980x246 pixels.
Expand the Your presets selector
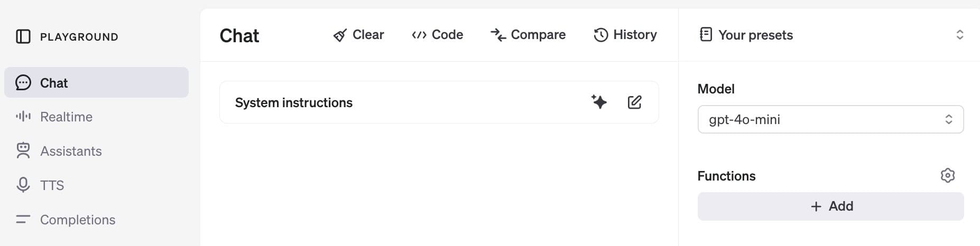click(756, 35)
